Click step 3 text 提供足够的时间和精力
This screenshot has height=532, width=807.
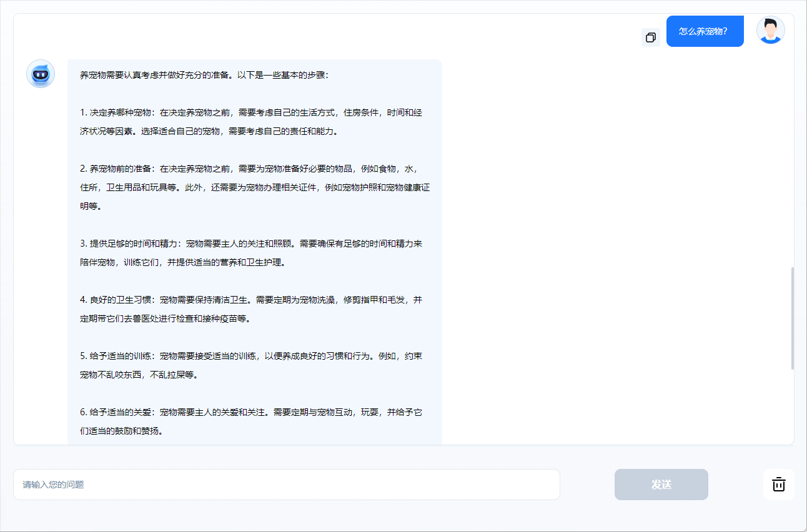[134, 244]
